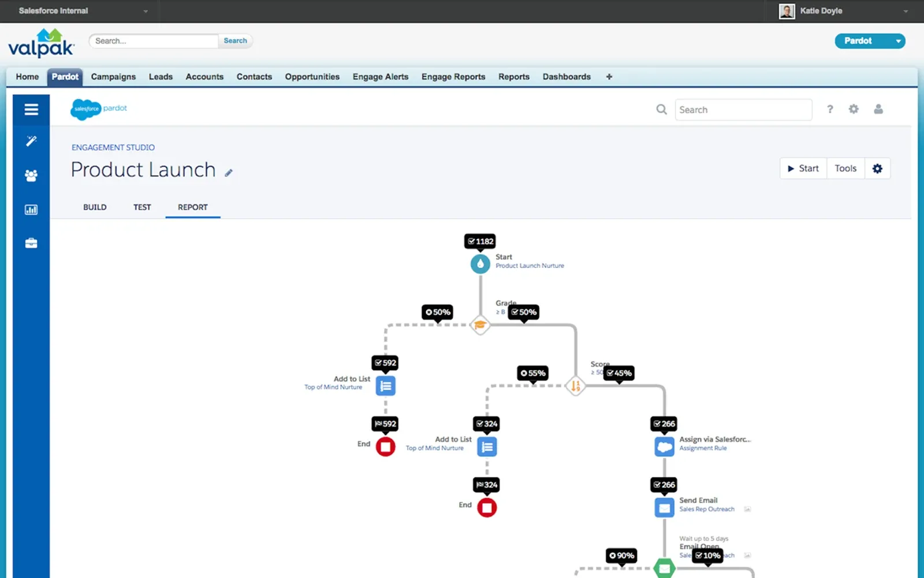This screenshot has height=578, width=924.
Task: Open the Pardot user profile icon
Action: (x=878, y=109)
